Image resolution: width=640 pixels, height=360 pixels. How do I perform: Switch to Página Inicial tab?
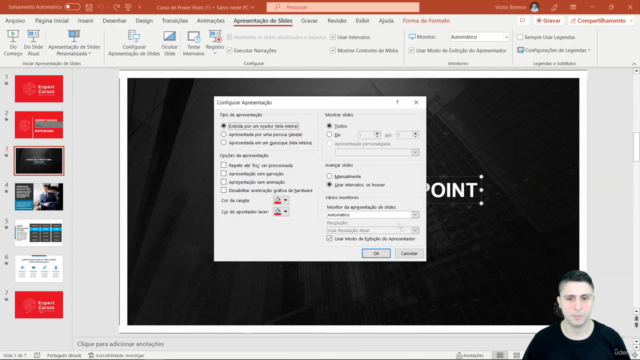(x=52, y=20)
